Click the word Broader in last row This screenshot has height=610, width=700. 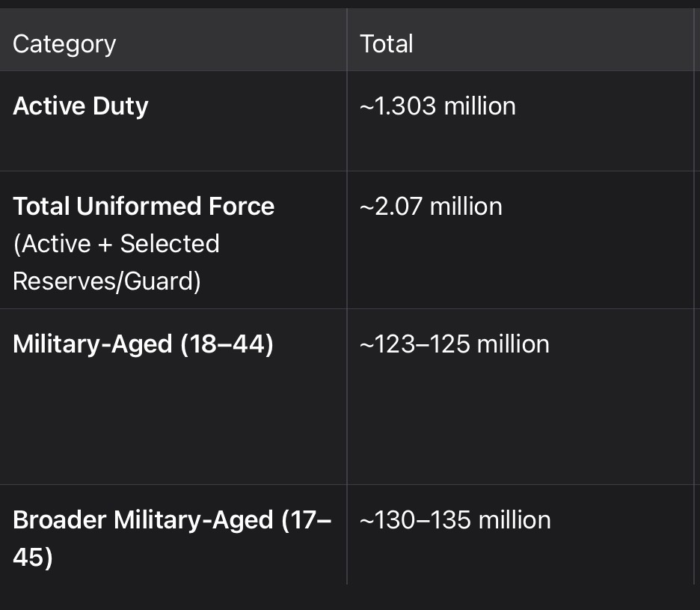click(59, 520)
